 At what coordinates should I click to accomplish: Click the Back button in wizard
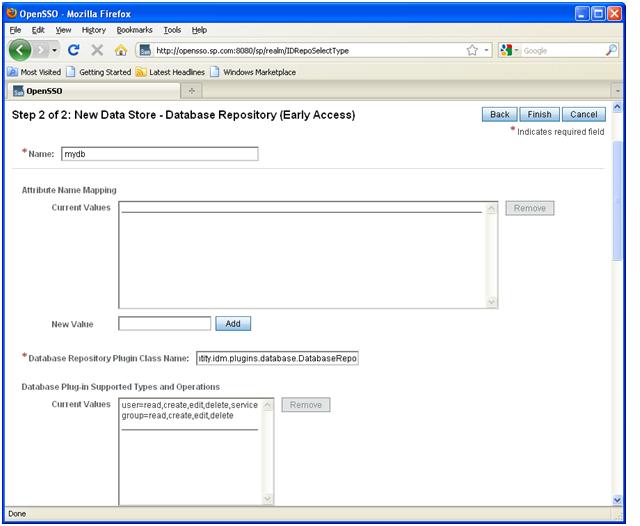pos(500,115)
